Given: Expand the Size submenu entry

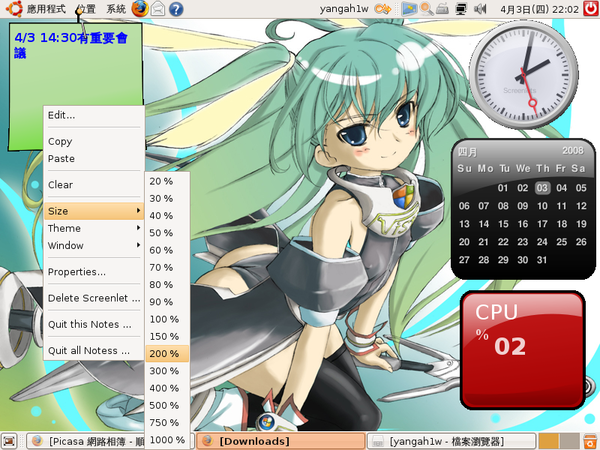Looking at the screenshot, I should point(94,211).
